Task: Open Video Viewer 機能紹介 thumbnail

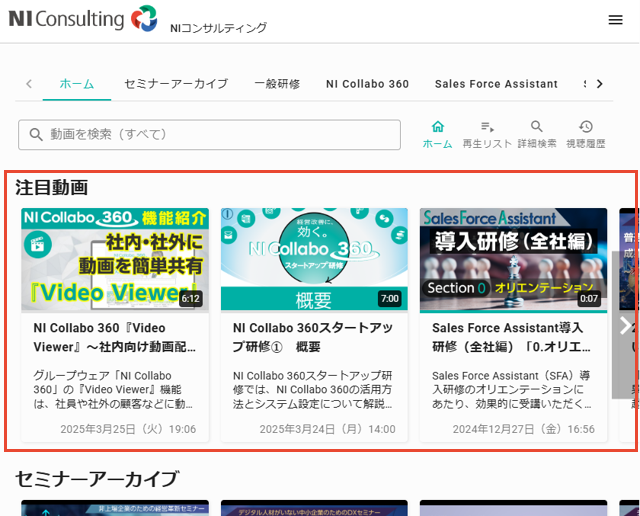Action: click(x=115, y=260)
